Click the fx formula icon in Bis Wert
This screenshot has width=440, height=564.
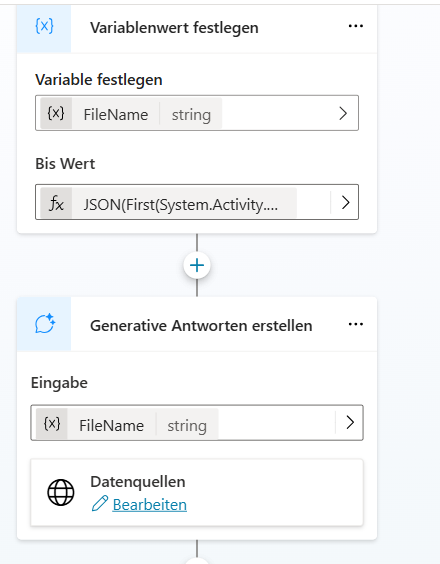pyautogui.click(x=56, y=203)
